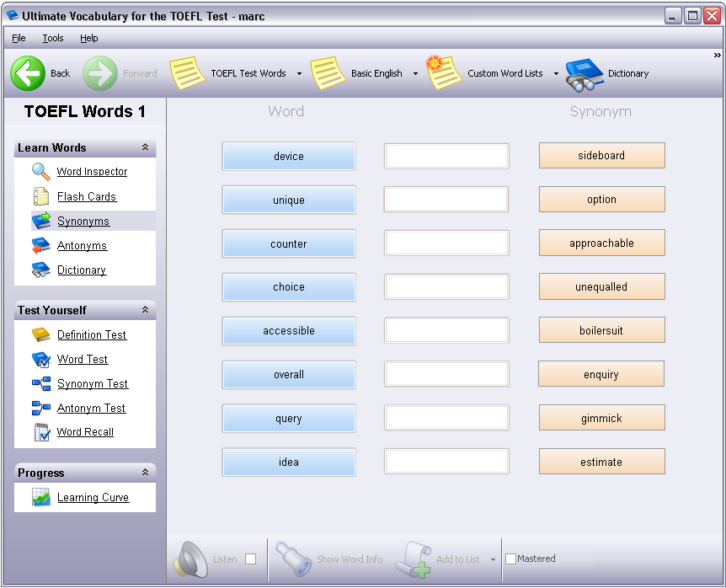This screenshot has width=726, height=588.
Task: Select the synonym button 'sideboard'
Action: click(602, 156)
